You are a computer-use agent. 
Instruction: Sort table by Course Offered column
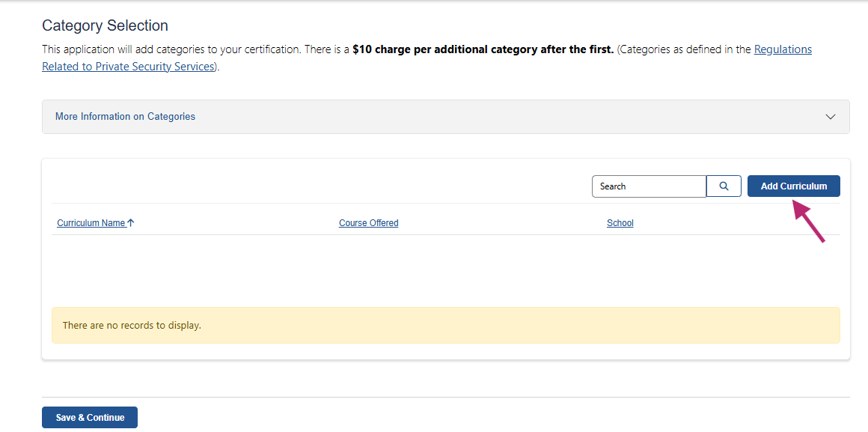(x=368, y=223)
